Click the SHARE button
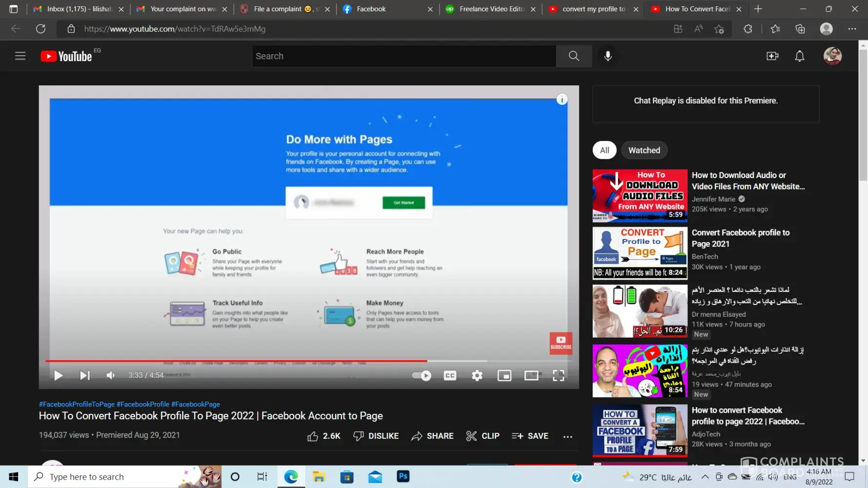868x488 pixels. [433, 436]
